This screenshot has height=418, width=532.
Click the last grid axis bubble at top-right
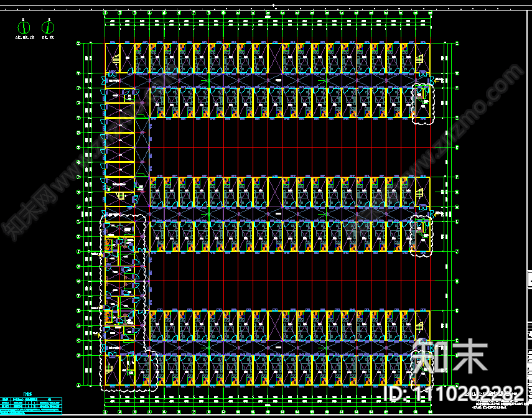click(x=431, y=12)
